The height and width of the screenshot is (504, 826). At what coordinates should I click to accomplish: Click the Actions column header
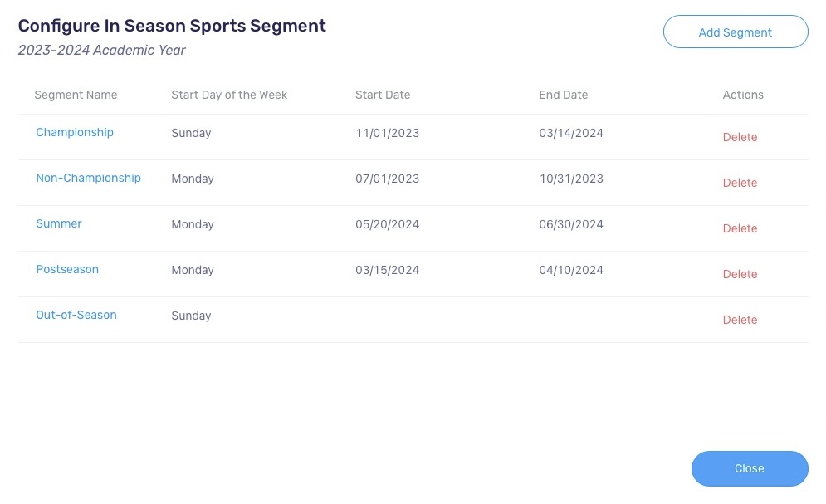742,95
